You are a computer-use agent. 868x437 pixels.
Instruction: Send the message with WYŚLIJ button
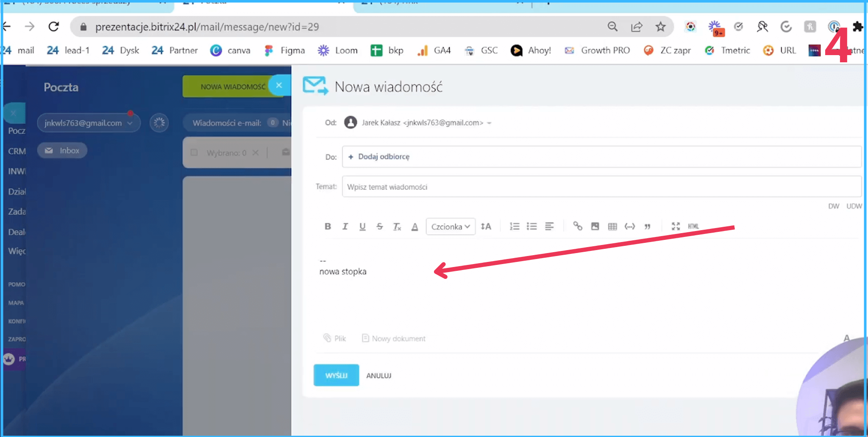pyautogui.click(x=336, y=375)
